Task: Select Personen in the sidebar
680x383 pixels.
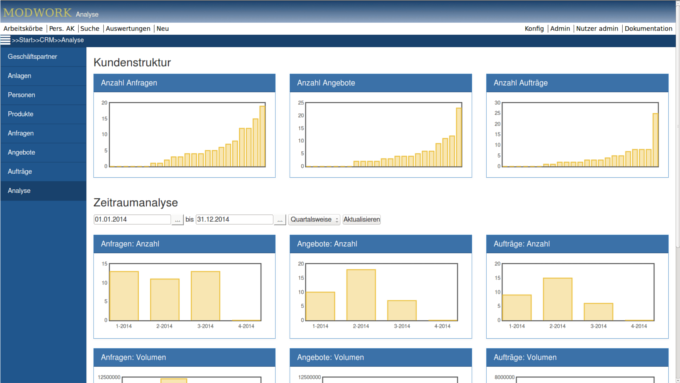Action: point(43,95)
